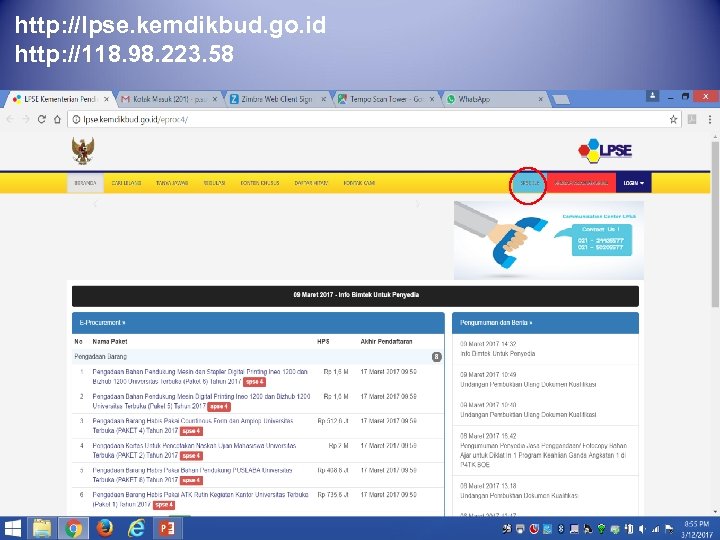The image size is (720, 540).
Task: Click the LPSE logo at top right
Action: click(605, 151)
